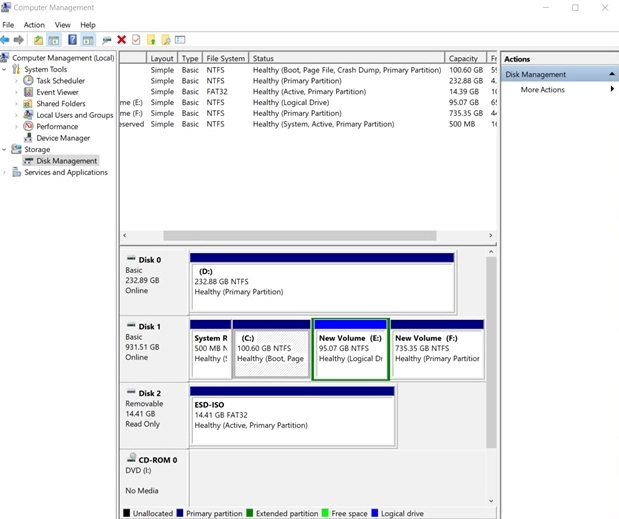The image size is (619, 519).
Task: Click the blue Help question-mark icon
Action: click(72, 40)
